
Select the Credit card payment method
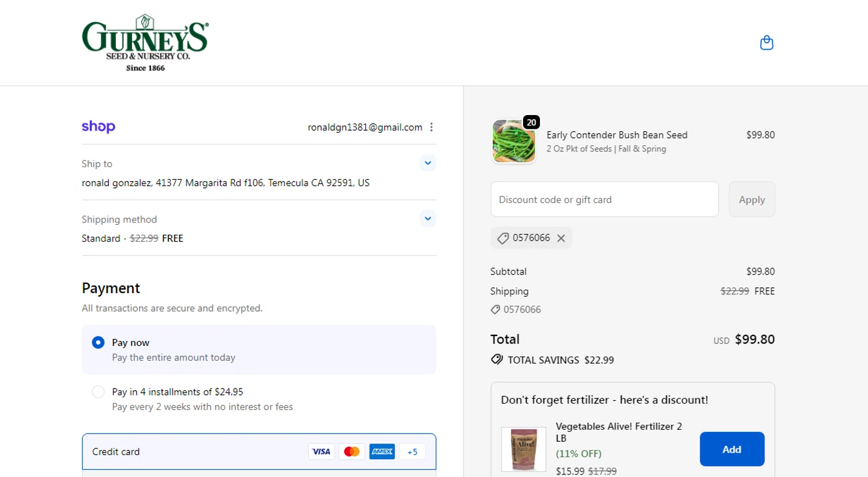click(116, 452)
